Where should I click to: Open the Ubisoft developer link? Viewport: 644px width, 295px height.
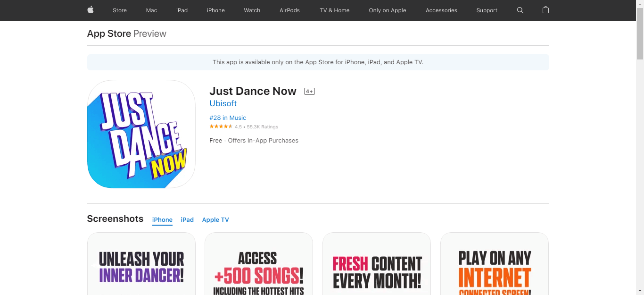pyautogui.click(x=223, y=103)
